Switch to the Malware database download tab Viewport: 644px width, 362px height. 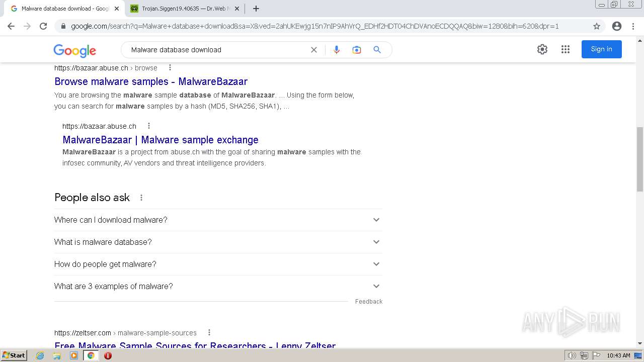(x=65, y=9)
